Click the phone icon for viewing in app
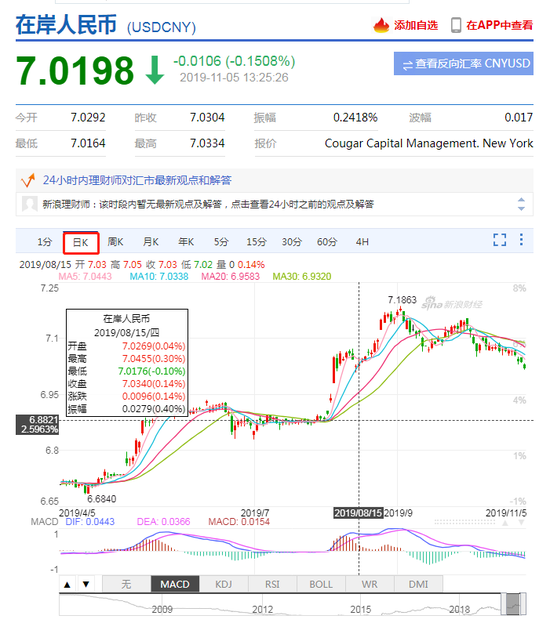 [456, 25]
